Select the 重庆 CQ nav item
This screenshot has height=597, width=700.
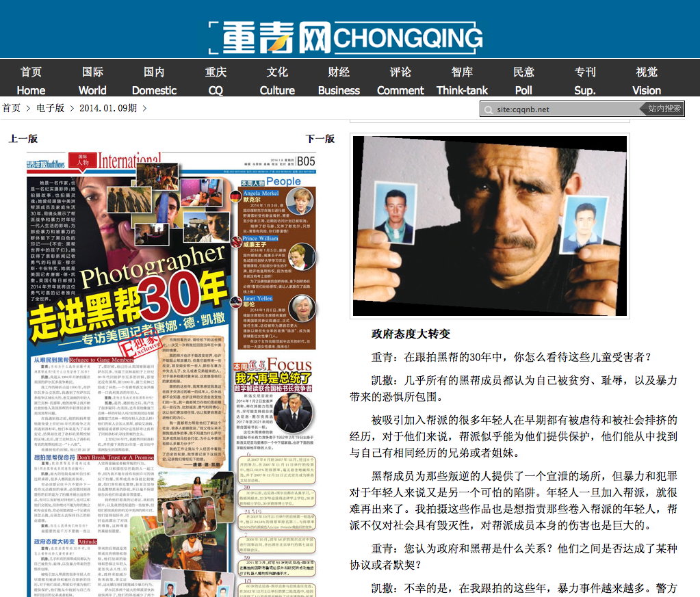216,81
